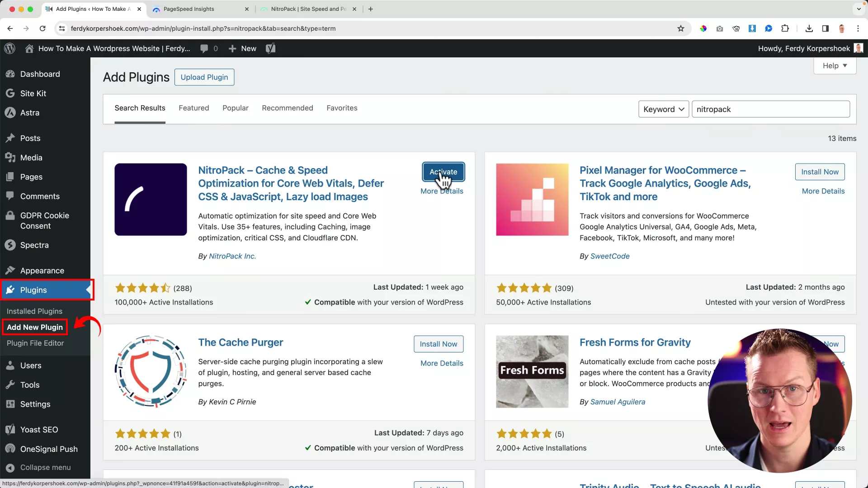Open the Site Kit sidebar section
Image resolution: width=868 pixels, height=488 pixels.
33,93
